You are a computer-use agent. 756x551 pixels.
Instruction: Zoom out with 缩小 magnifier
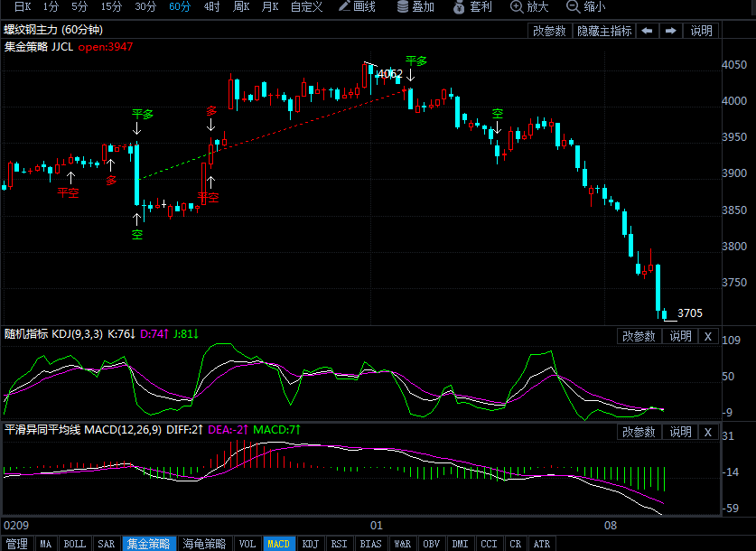point(585,7)
